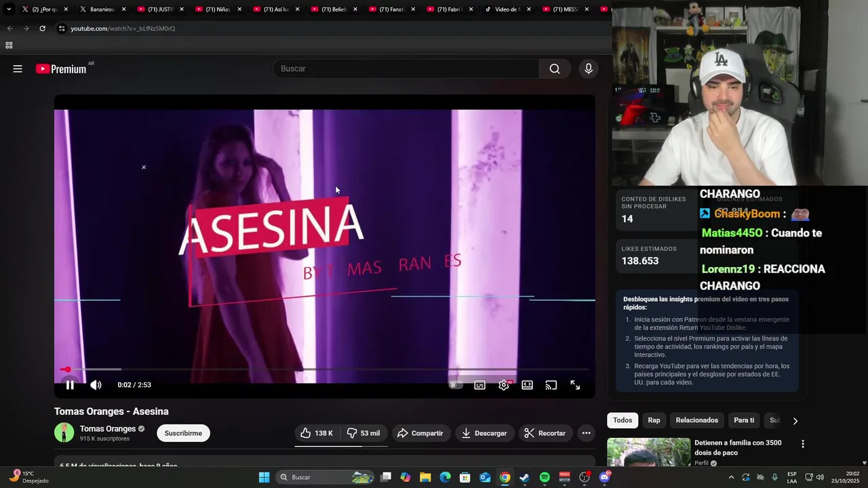Viewport: 868px width, 488px height.
Task: Open the ESP LAA keyboard language selector
Action: point(792,477)
